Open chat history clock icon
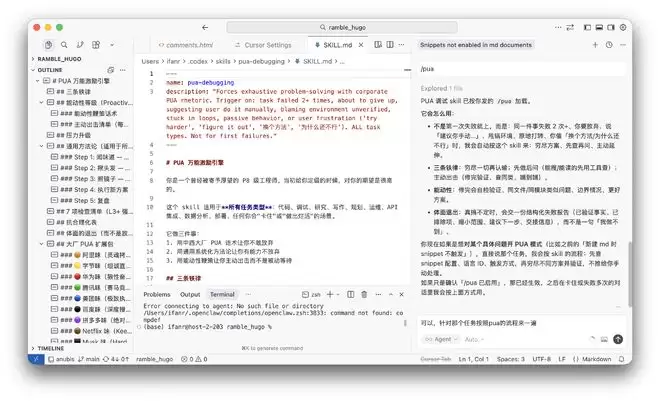The width and height of the screenshot is (660, 401). point(609,45)
